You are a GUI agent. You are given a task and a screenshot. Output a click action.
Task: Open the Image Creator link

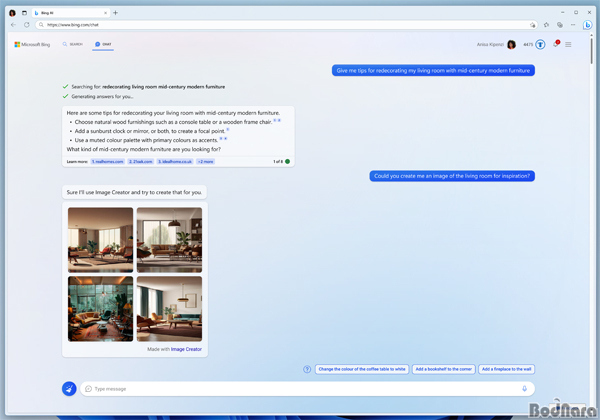click(186, 349)
